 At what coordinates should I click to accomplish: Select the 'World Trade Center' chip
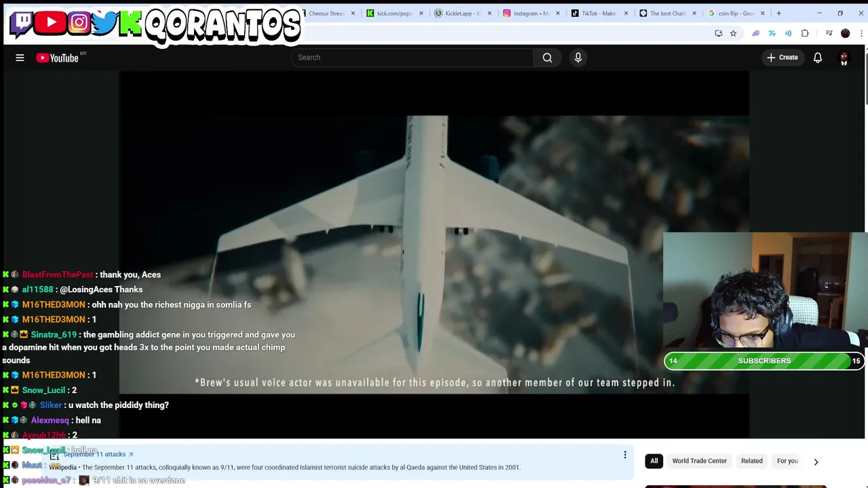[x=699, y=461]
